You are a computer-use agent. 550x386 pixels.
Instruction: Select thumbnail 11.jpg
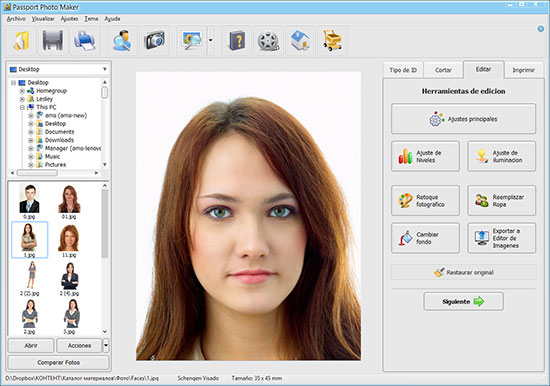(x=69, y=241)
